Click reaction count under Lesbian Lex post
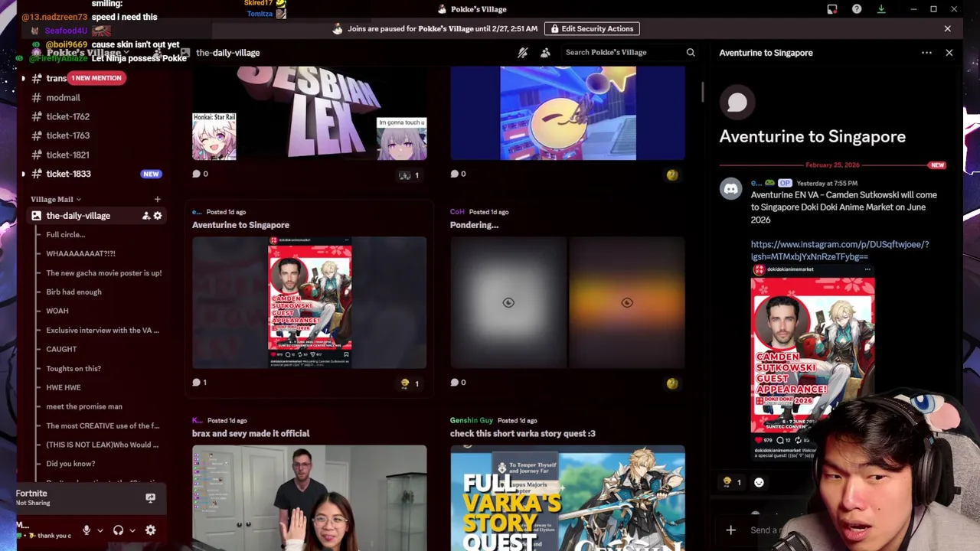The width and height of the screenshot is (980, 551). pos(410,175)
